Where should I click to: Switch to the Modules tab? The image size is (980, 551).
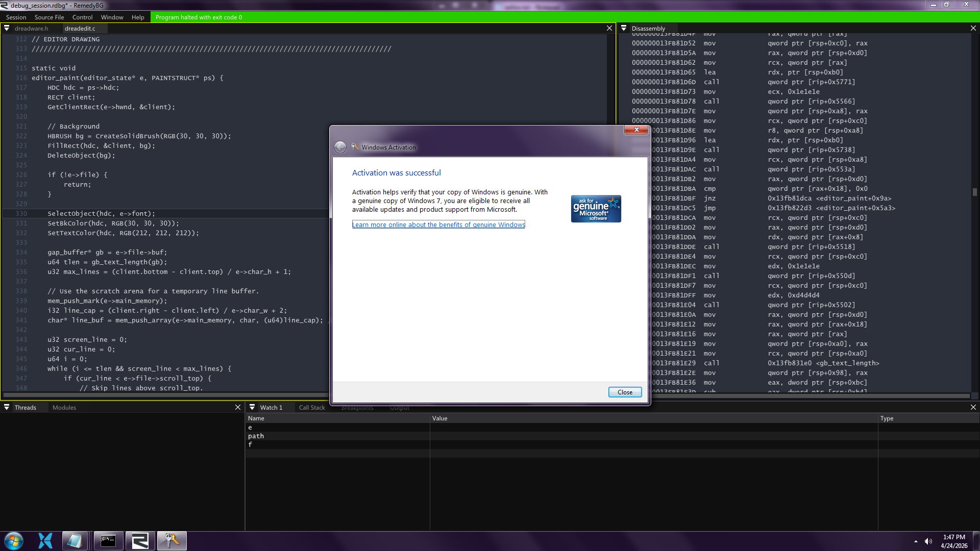[x=64, y=407]
